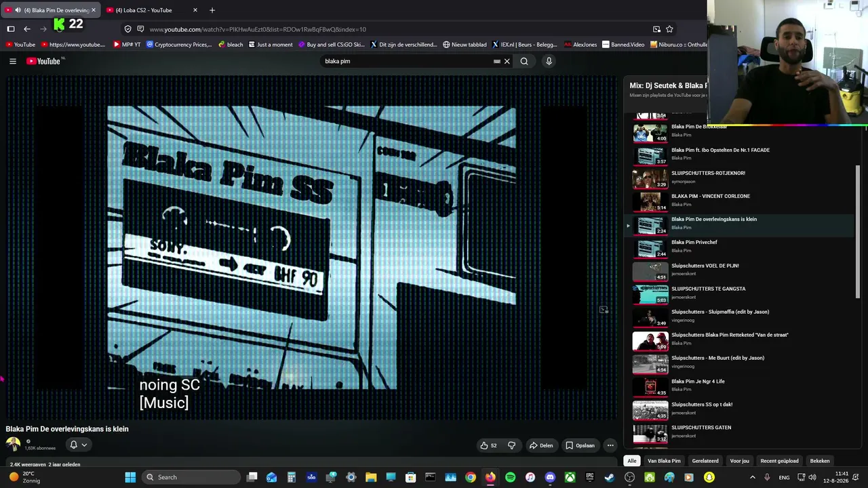Toggle the browser sidebar panel icon
This screenshot has height=488, width=868.
tap(11, 29)
